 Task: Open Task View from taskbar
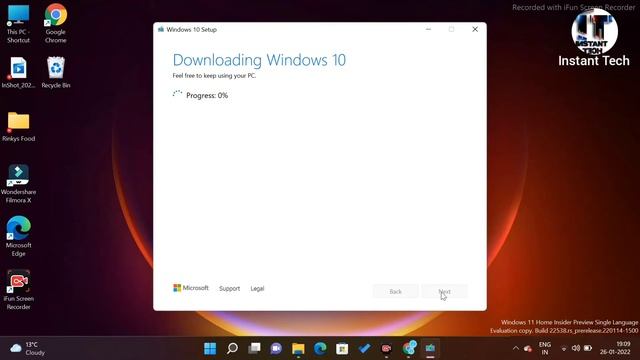[254, 348]
